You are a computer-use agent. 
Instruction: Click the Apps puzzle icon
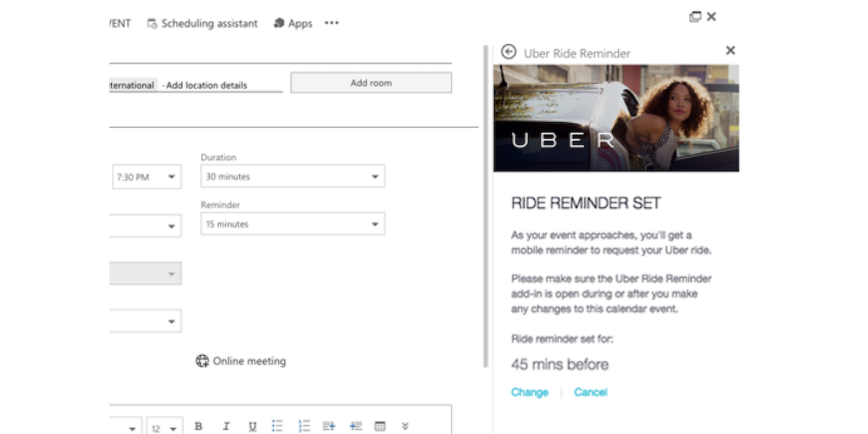[279, 23]
